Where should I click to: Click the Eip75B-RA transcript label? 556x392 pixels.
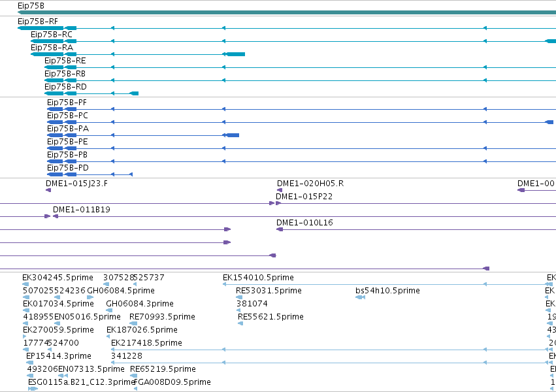point(52,48)
